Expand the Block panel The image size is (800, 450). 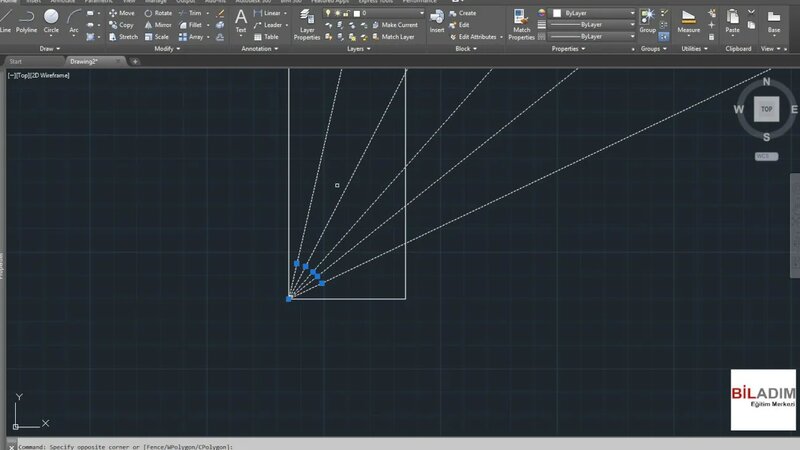(466, 49)
